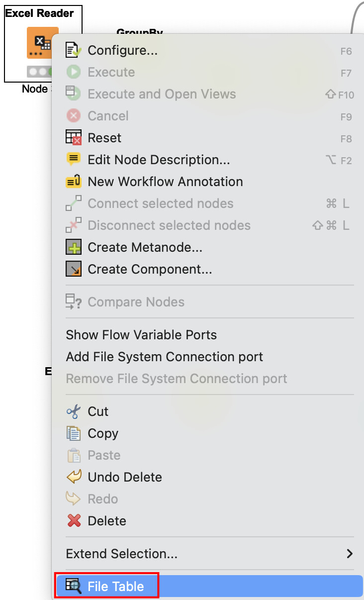Select Extend Selection menu entry
The width and height of the screenshot is (364, 600).
click(x=121, y=554)
